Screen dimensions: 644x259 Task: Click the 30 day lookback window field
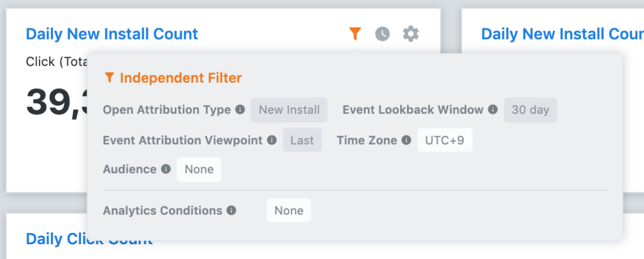[530, 110]
